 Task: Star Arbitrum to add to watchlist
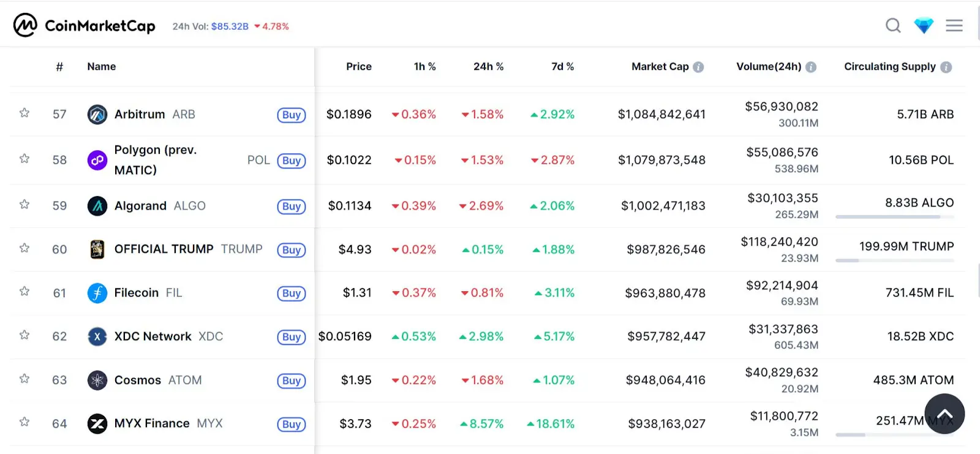pyautogui.click(x=24, y=112)
